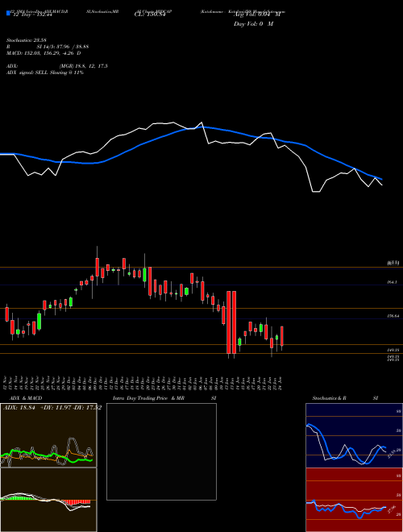403x532 pixels.
Task: Click the 'Avg Vol: 0.04 M' readout
Action: pyautogui.click(x=257, y=15)
